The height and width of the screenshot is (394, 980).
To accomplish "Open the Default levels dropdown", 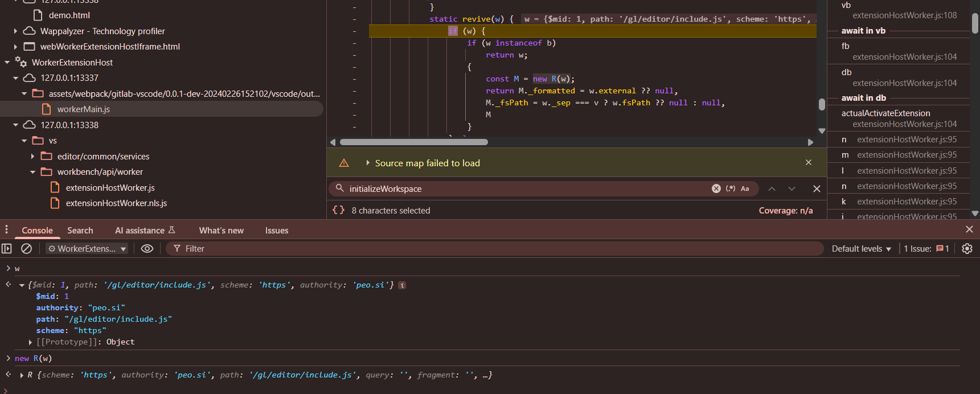I will click(861, 248).
